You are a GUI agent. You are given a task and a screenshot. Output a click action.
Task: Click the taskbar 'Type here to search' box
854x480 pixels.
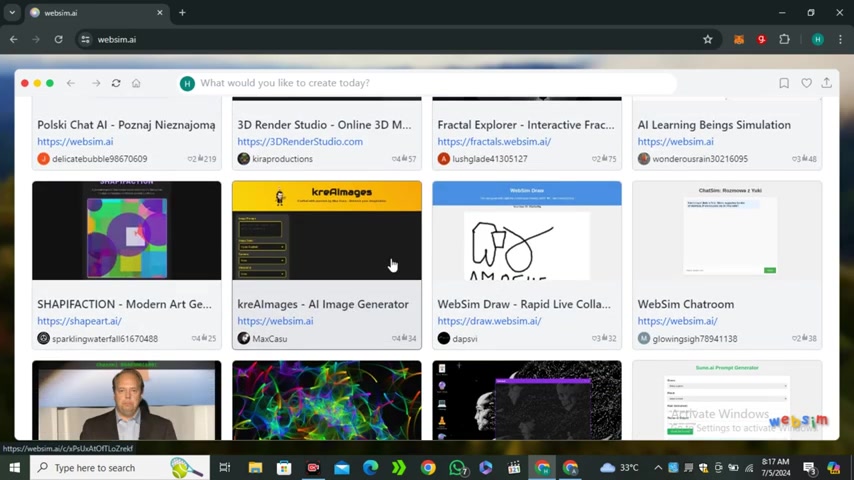(120, 467)
